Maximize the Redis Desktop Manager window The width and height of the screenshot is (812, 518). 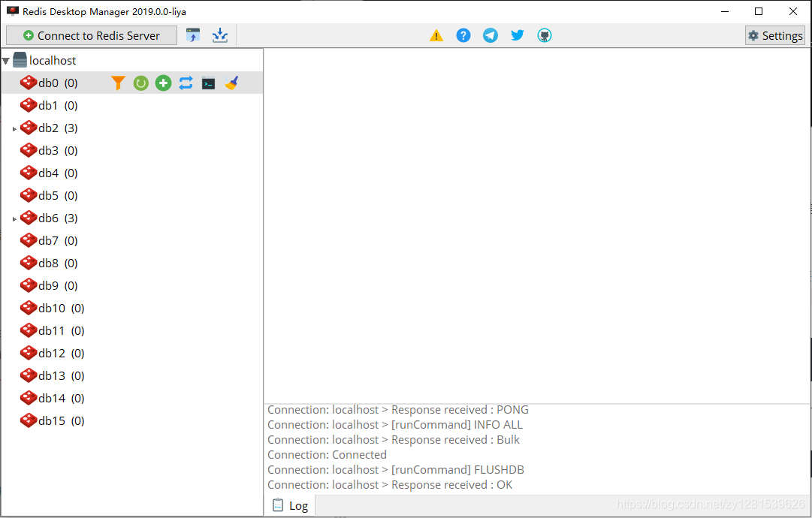tap(759, 11)
